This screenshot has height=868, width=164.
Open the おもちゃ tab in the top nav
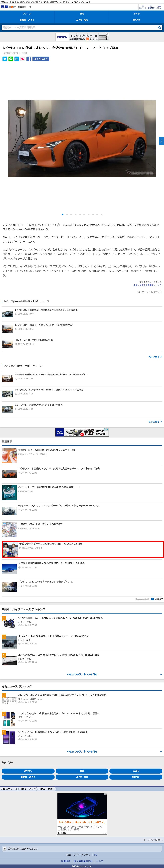tap(136, 20)
